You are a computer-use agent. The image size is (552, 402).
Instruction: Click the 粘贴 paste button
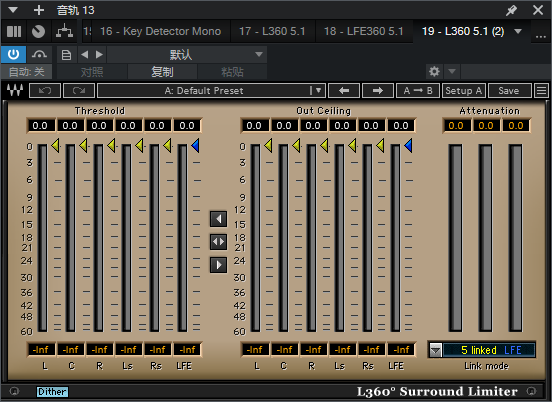click(232, 72)
